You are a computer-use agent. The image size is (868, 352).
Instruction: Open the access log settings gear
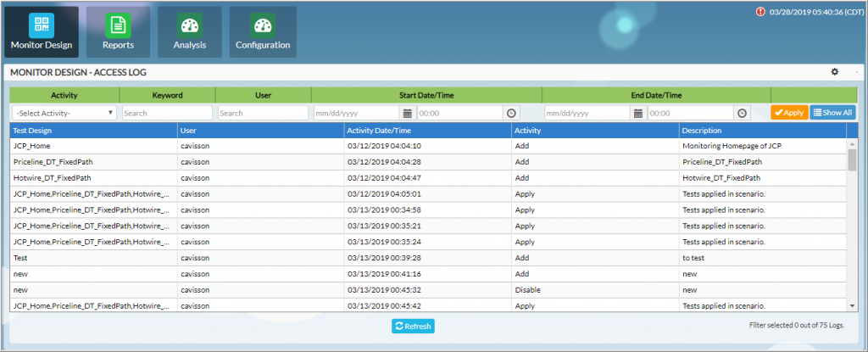[x=835, y=72]
